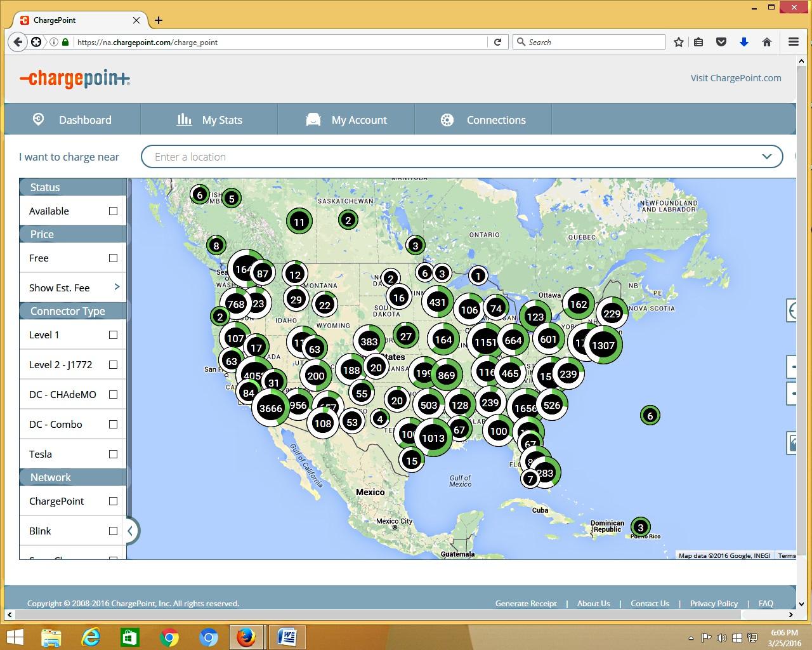812x650 pixels.
Task: Click the Connections circular icon
Action: click(447, 120)
